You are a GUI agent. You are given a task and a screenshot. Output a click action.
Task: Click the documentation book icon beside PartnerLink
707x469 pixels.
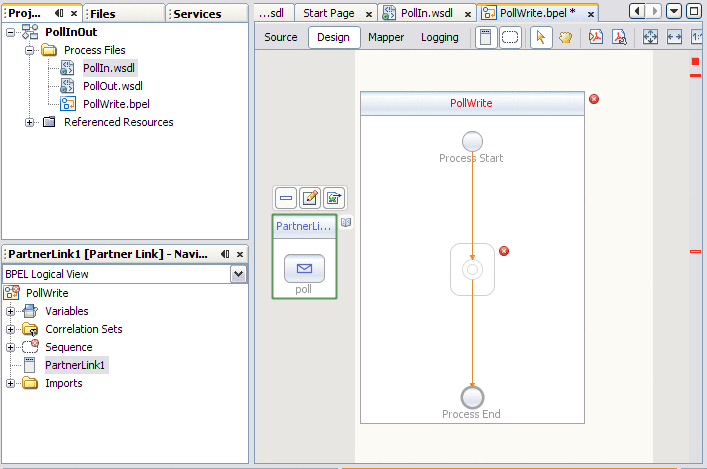[346, 222]
